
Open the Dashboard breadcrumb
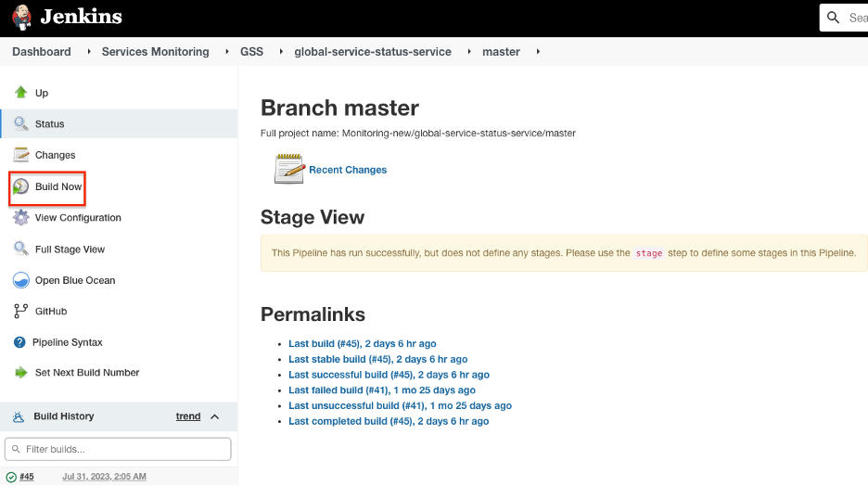tap(42, 52)
